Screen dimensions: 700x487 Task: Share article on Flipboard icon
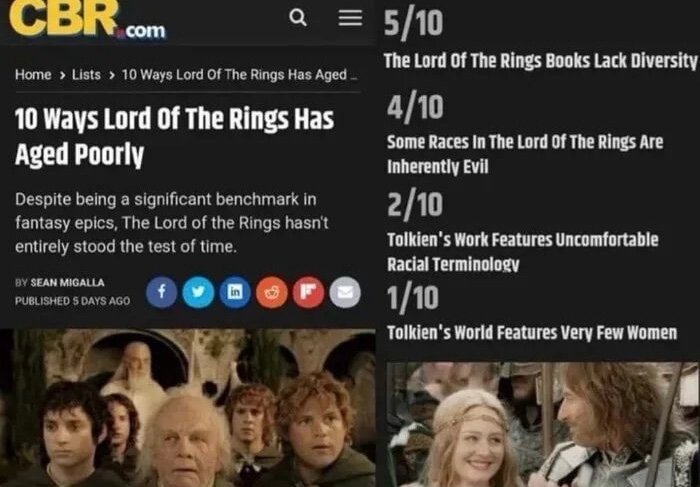point(308,292)
